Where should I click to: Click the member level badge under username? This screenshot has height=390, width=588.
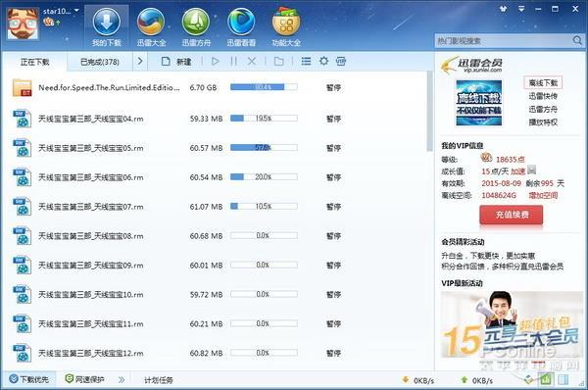pos(48,23)
